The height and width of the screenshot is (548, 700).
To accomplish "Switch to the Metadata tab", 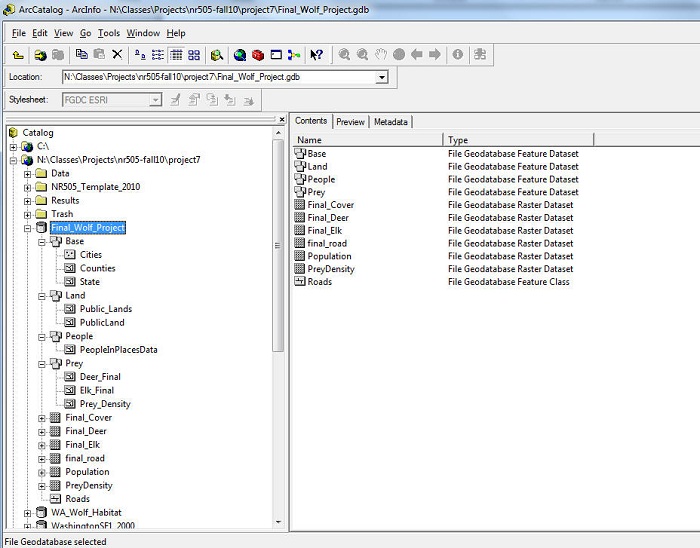I will pyautogui.click(x=390, y=122).
